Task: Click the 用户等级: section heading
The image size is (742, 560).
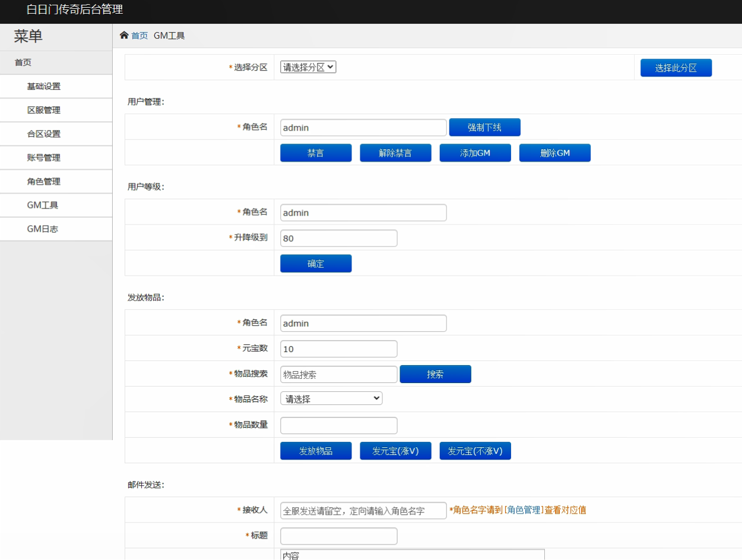Action: [145, 186]
